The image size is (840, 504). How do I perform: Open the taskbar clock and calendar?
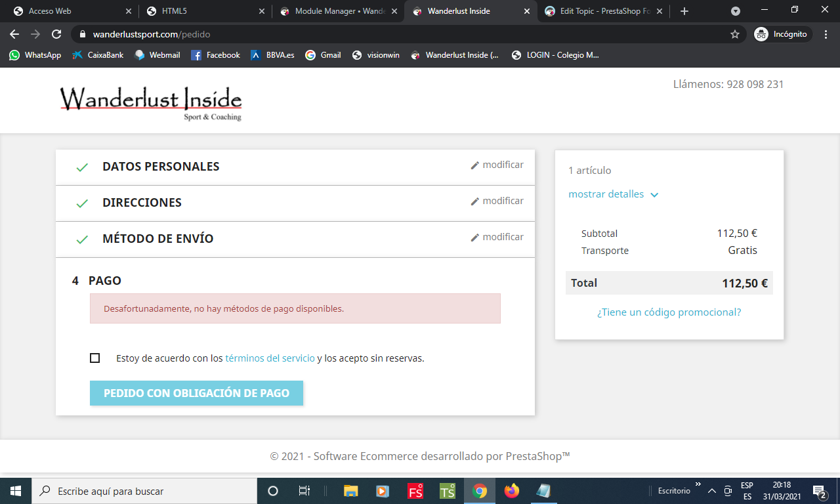coord(782,491)
